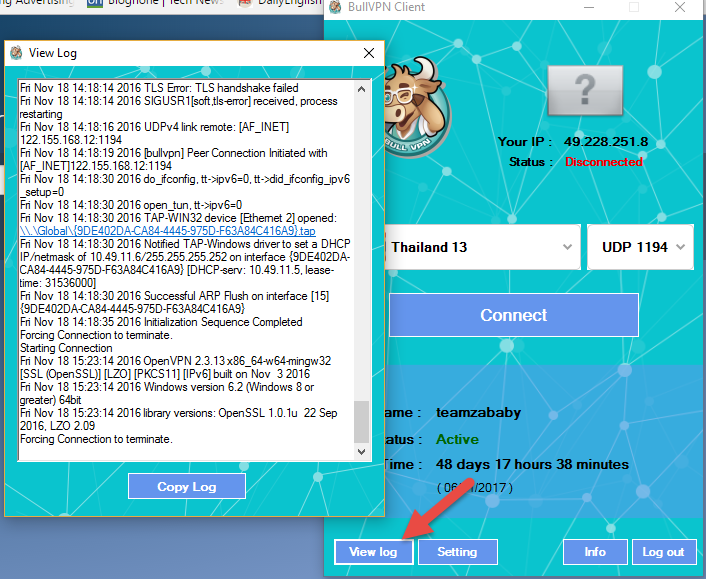
Task: Click the Successful ARP Flush log line
Action: pos(175,303)
